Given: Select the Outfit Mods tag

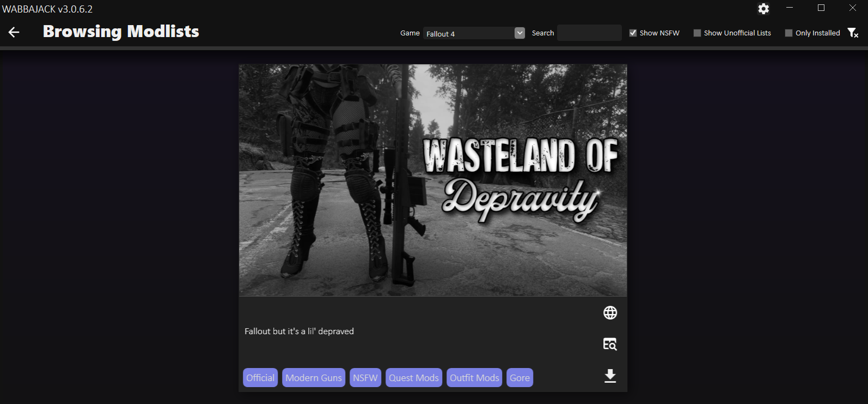Looking at the screenshot, I should click(474, 378).
